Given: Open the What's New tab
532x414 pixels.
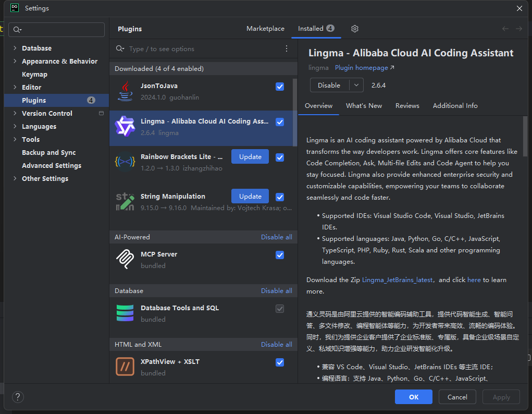Looking at the screenshot, I should pyautogui.click(x=364, y=106).
